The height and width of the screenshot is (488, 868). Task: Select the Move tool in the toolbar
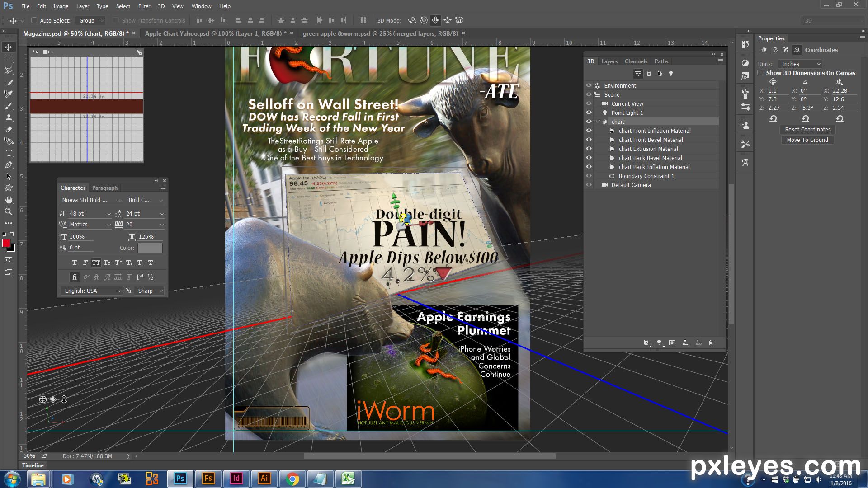[x=9, y=47]
